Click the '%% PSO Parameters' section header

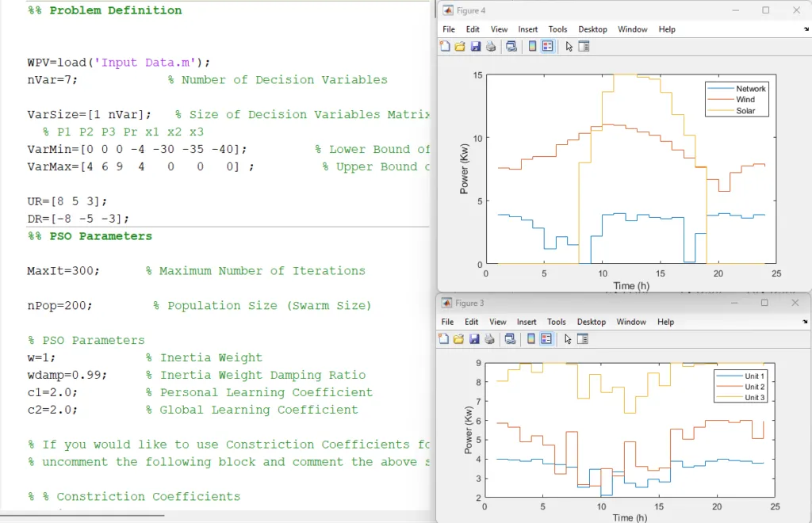90,236
